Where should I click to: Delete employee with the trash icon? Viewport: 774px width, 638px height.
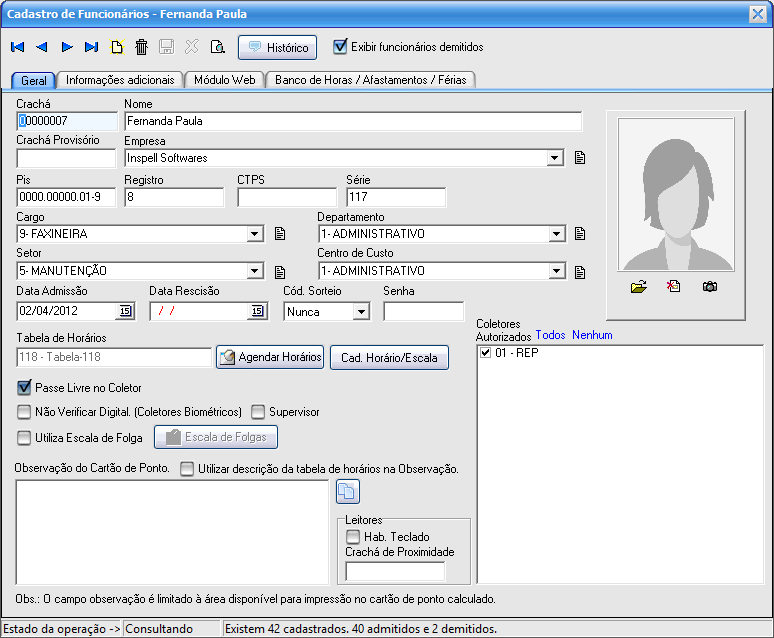[142, 47]
